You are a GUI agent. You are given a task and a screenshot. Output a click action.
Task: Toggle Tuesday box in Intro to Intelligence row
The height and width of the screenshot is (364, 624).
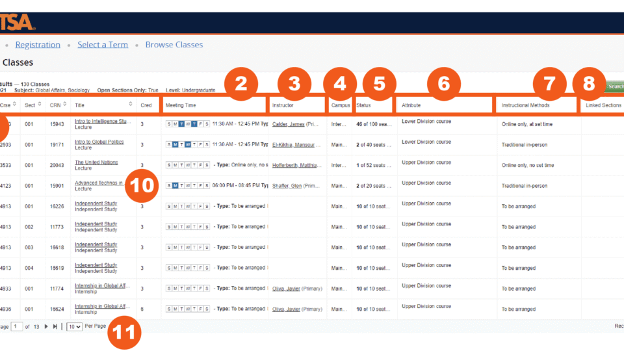[181, 124]
